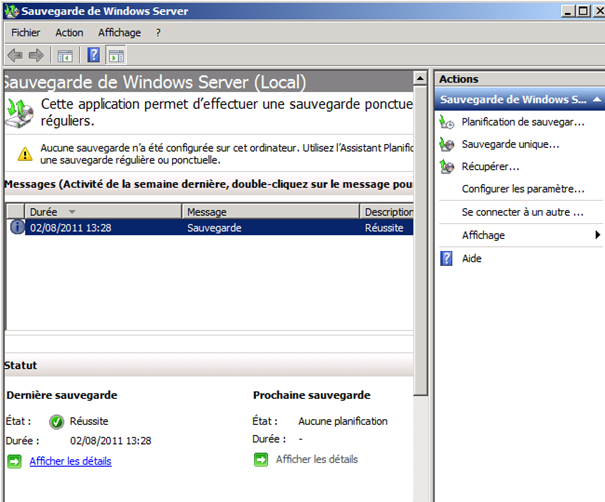Select row 02/08/2011 13:28 in Messages

pos(210,227)
